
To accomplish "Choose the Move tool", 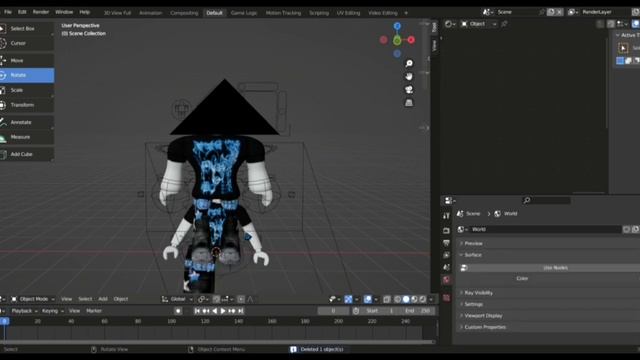I will 26,60.
